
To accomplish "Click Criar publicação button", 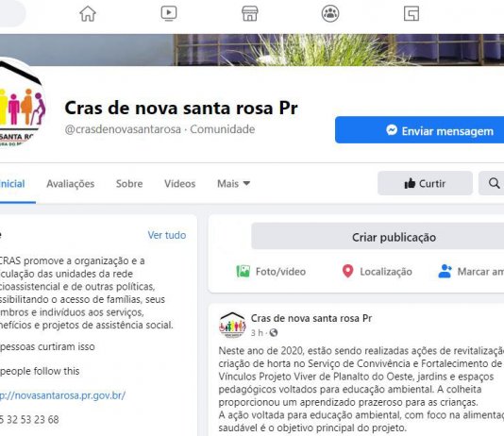I will pyautogui.click(x=378, y=237).
